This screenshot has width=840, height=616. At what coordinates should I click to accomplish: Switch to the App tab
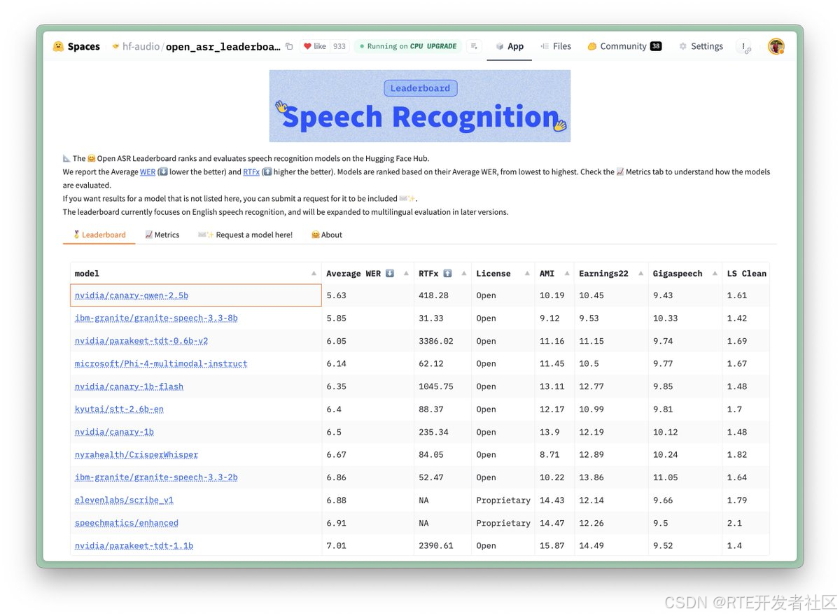click(x=510, y=46)
